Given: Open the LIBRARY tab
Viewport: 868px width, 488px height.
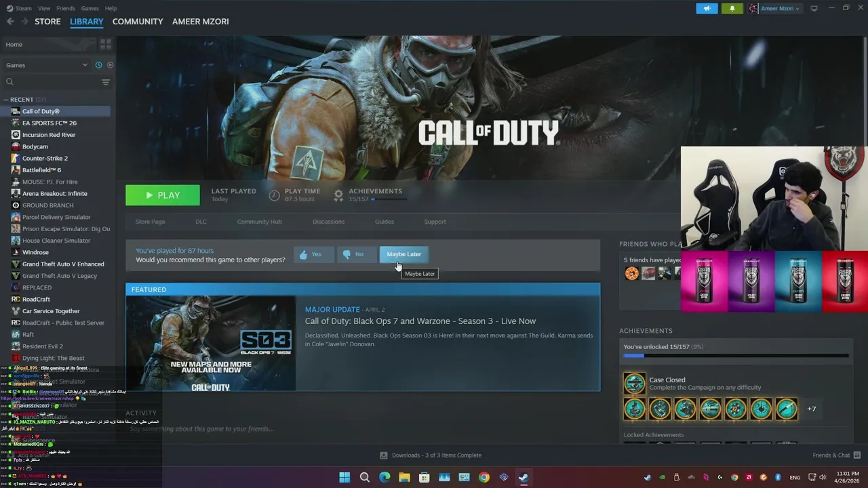Looking at the screenshot, I should click(x=87, y=22).
